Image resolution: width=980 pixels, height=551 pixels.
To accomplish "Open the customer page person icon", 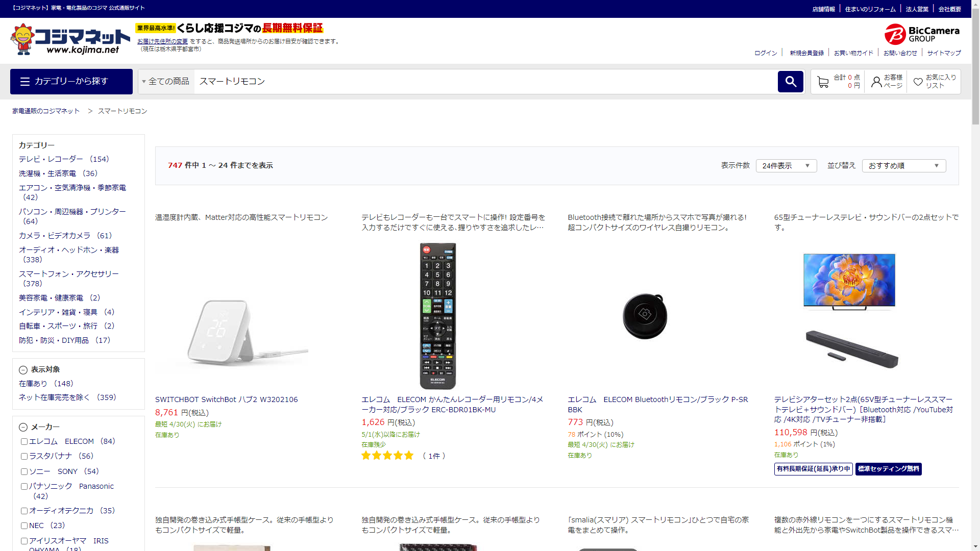I will point(876,82).
